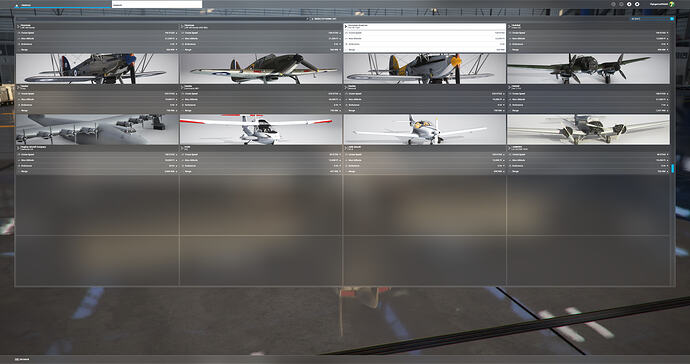The width and height of the screenshot is (690, 364).
Task: Click the vertical scrollbar handle on the right edge
Action: (x=672, y=169)
